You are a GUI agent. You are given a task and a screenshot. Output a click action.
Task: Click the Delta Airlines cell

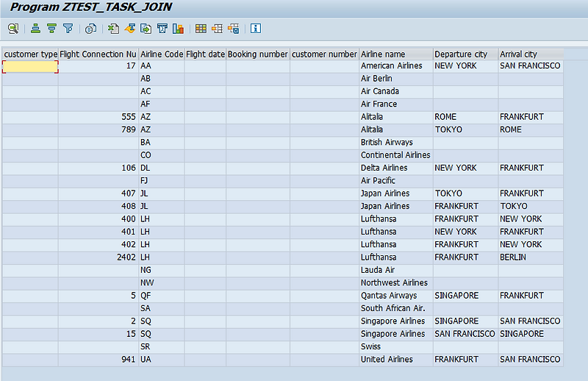point(396,168)
